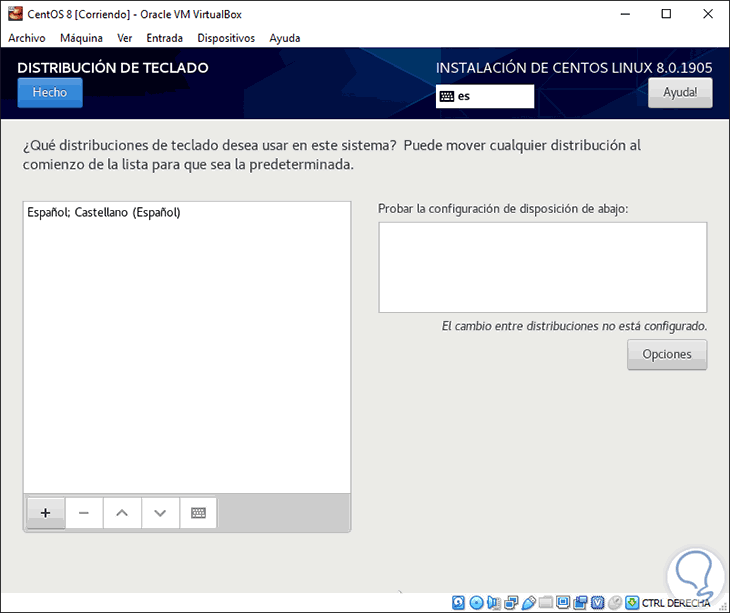730x613 pixels.
Task: Click the green arrow host key icon
Action: click(x=632, y=603)
